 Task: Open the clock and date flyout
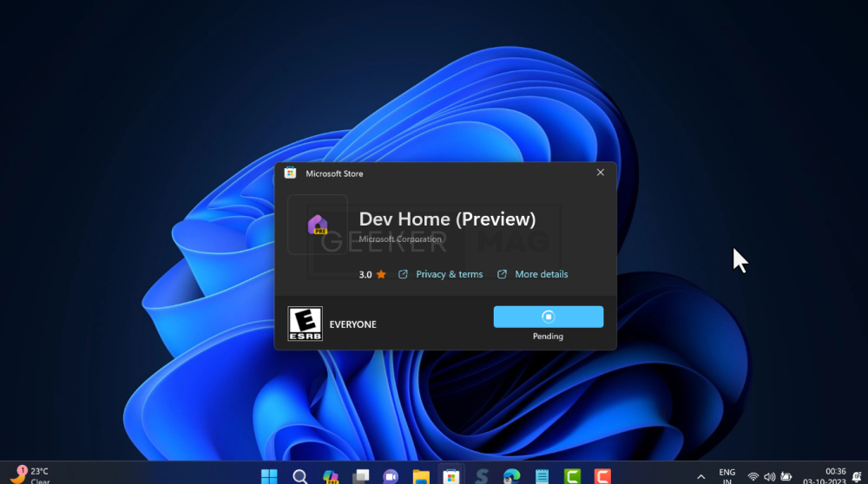pyautogui.click(x=825, y=476)
